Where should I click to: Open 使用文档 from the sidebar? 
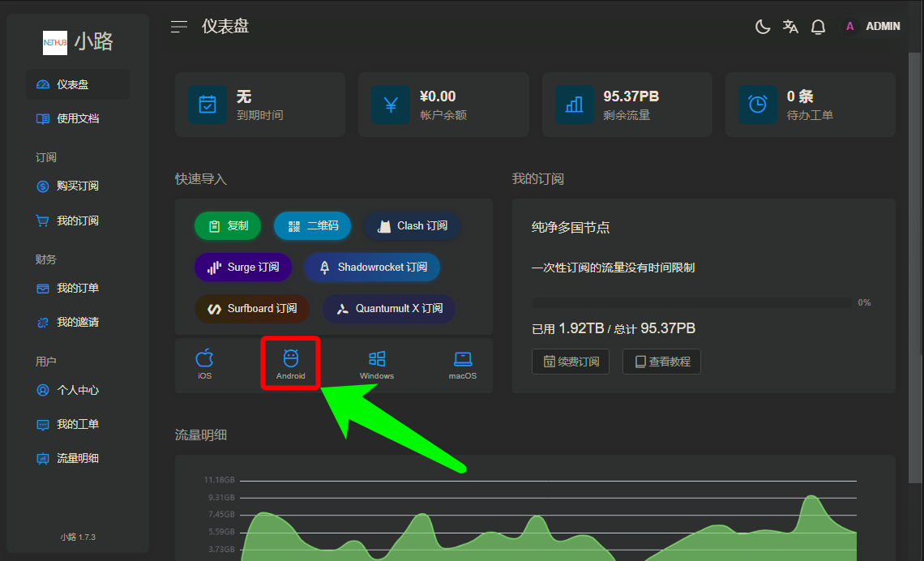coord(77,118)
